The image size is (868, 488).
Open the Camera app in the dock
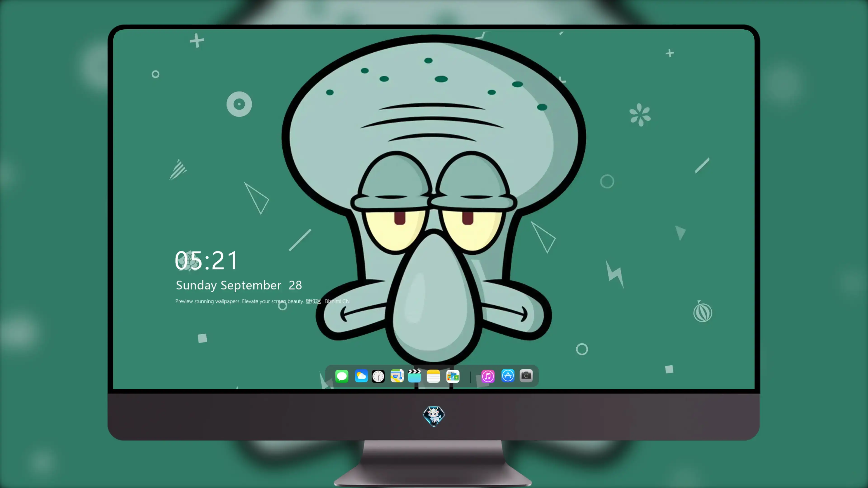[526, 376]
